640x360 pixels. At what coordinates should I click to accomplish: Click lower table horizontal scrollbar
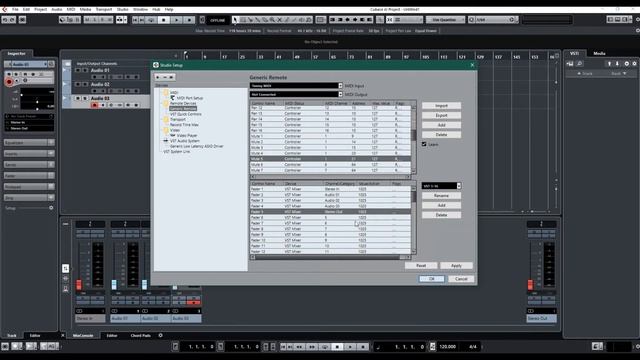point(330,258)
